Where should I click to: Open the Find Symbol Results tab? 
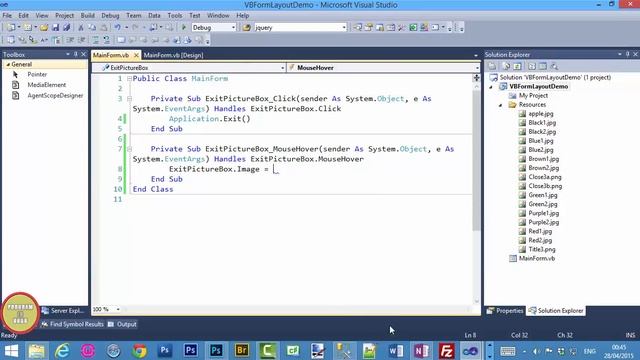(x=72, y=324)
